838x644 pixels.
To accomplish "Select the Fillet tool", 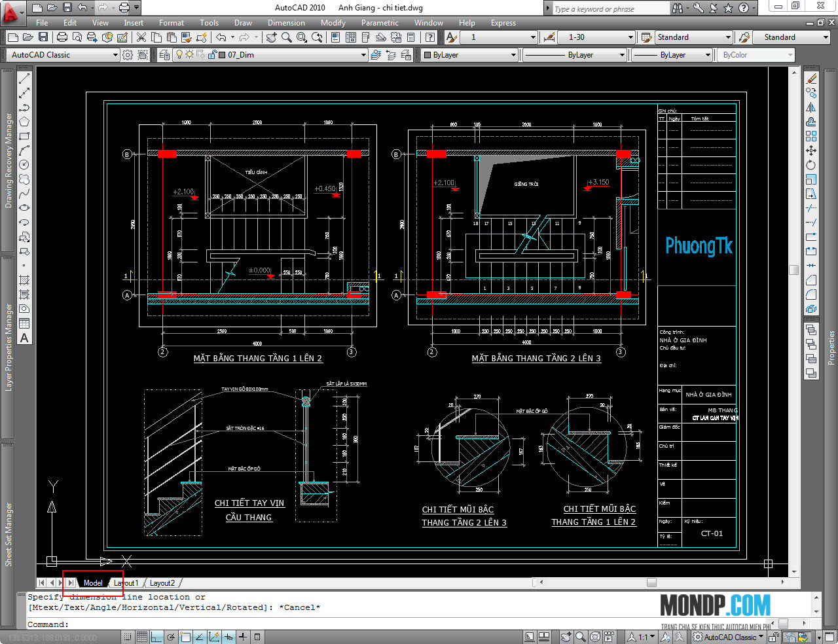I will pos(811,295).
